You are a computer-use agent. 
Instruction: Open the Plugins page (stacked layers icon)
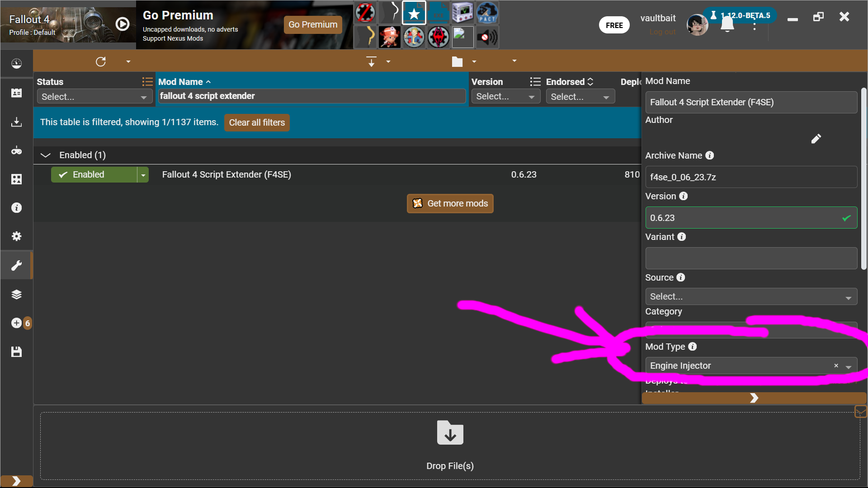click(16, 294)
